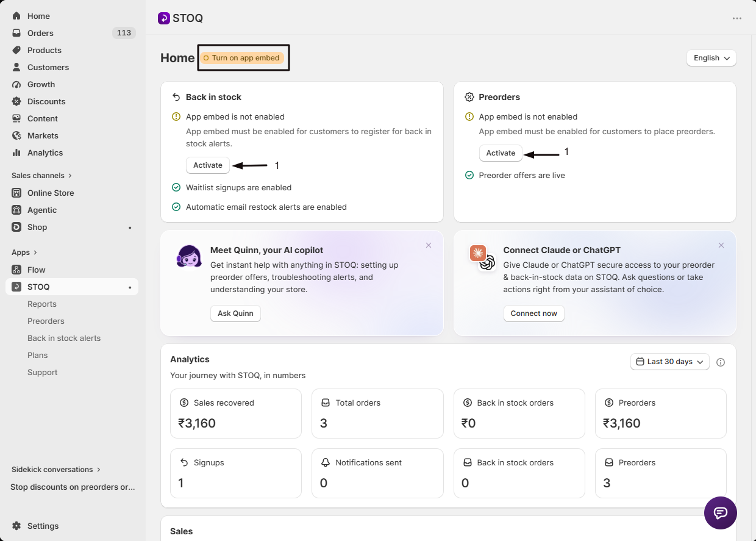The image size is (756, 541).
Task: Click the Discounts badge icon
Action: click(x=16, y=101)
